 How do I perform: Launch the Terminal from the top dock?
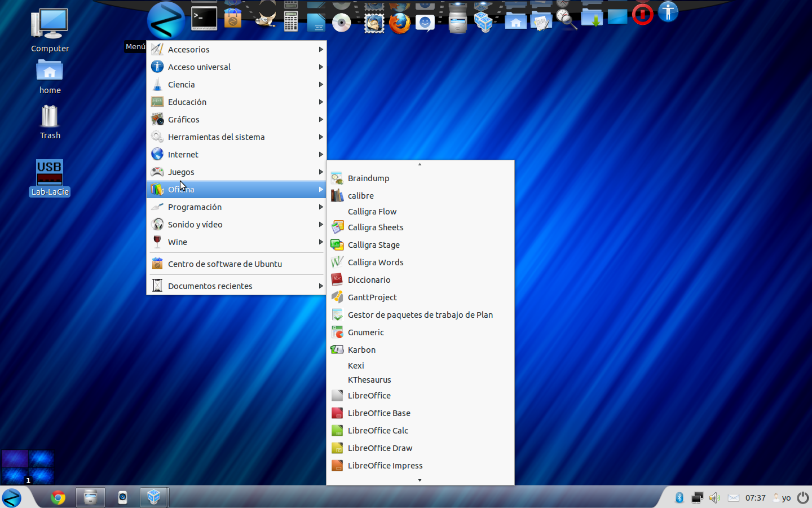tap(204, 19)
